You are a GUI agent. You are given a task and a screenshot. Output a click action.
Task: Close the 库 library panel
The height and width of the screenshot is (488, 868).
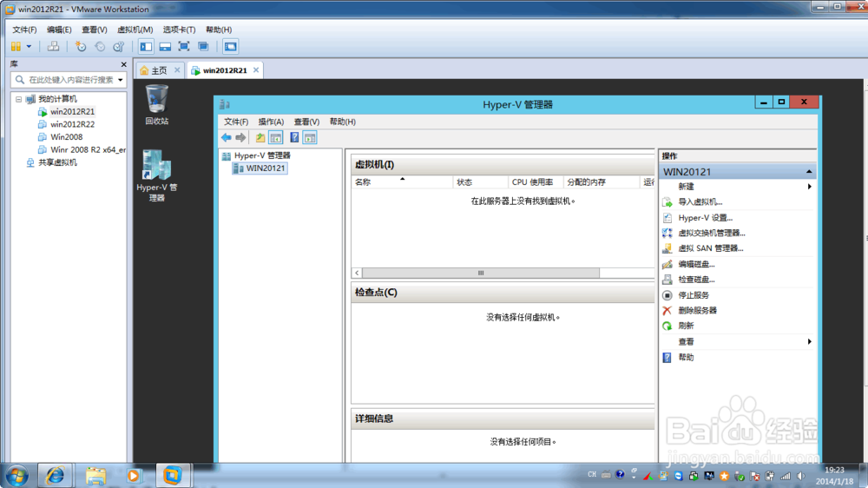coord(123,64)
